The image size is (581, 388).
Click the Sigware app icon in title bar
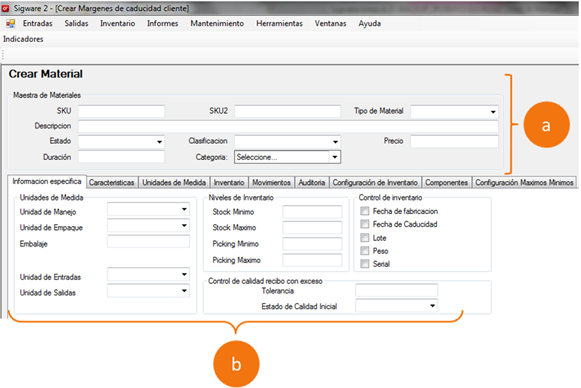6,8
